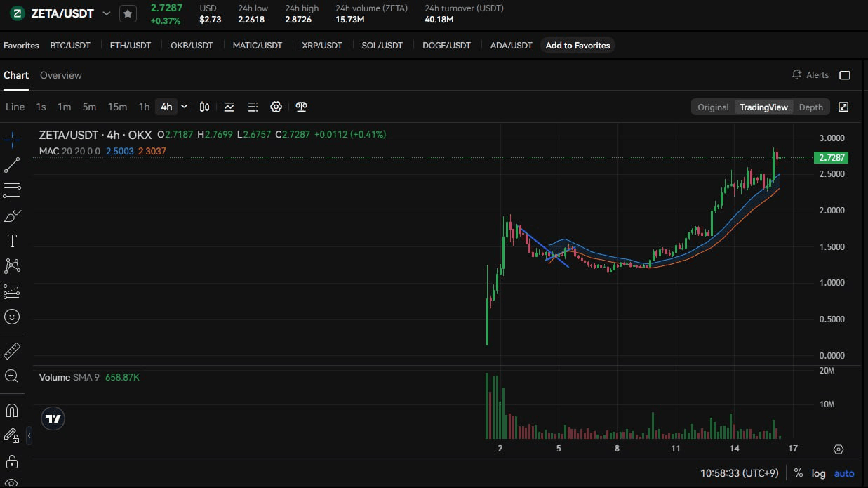Expand more timeframes dropdown arrow

click(x=184, y=107)
